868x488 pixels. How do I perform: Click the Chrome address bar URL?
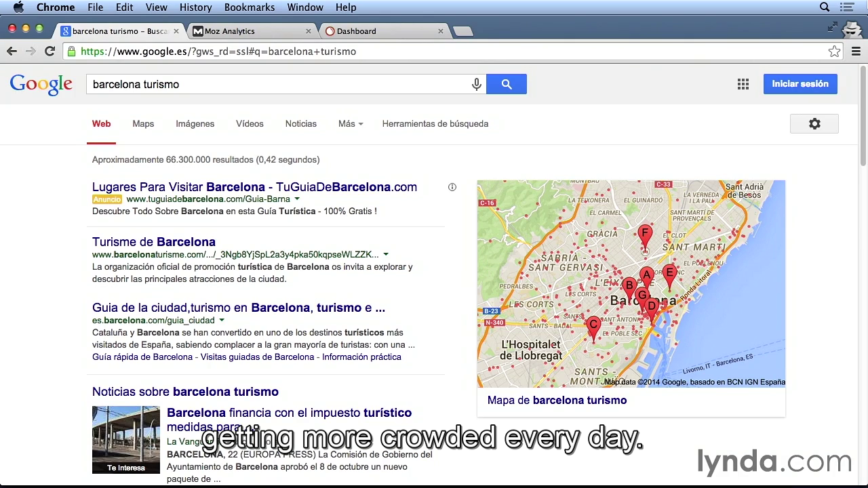218,52
